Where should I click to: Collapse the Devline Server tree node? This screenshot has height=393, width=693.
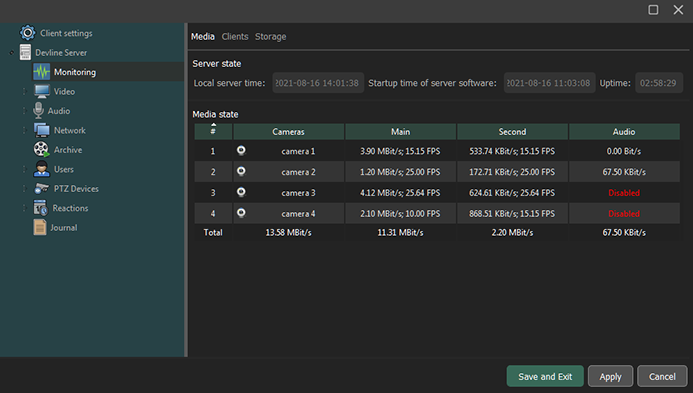tap(11, 53)
